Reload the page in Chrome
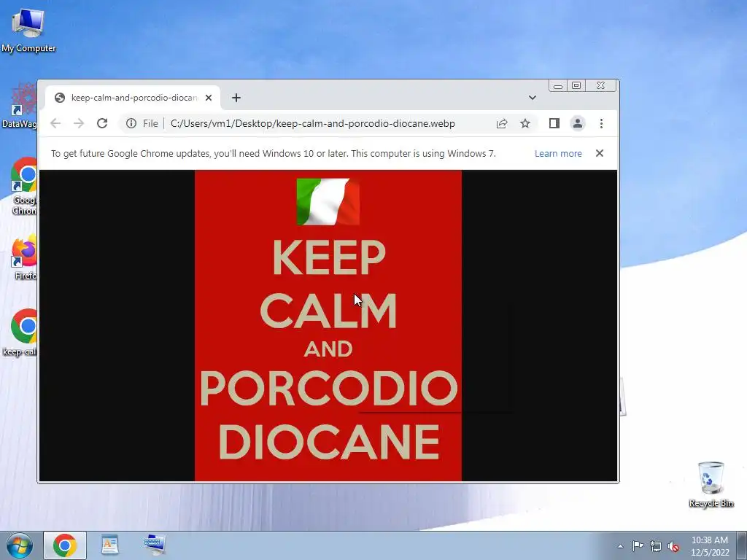Screen dimensions: 747x560 (102, 123)
